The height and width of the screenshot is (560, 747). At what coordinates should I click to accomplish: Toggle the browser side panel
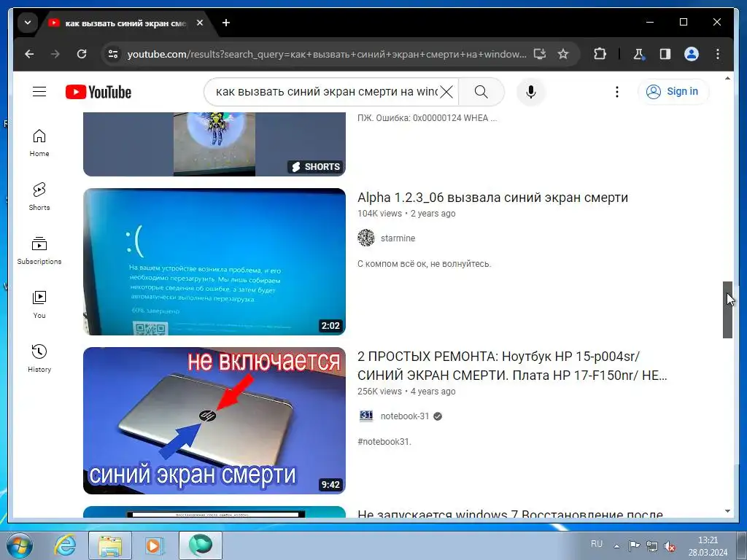665,54
